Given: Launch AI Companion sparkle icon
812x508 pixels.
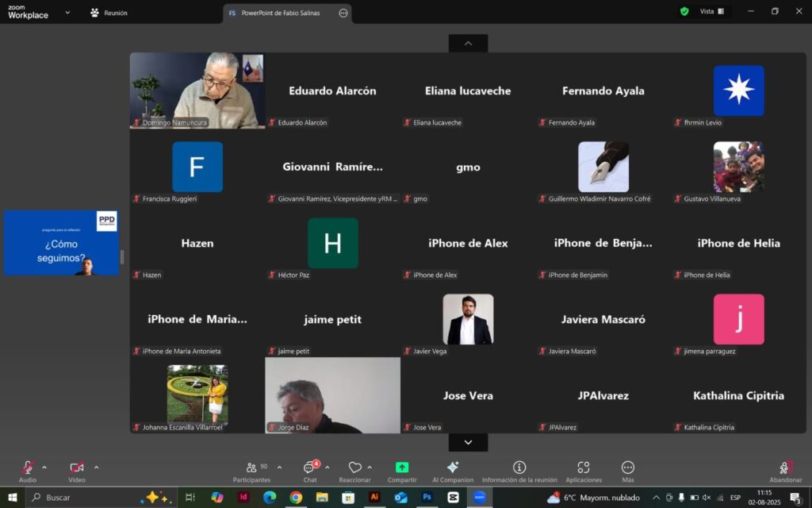Looking at the screenshot, I should click(x=453, y=467).
